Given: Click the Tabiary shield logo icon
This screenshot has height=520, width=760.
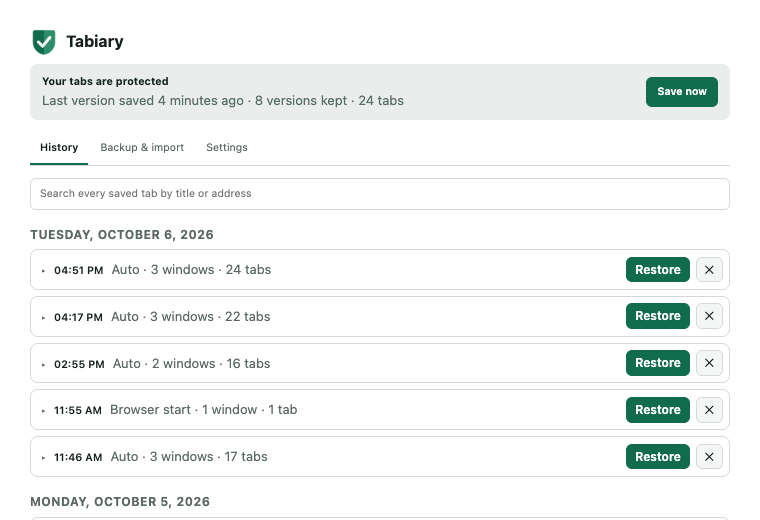Looking at the screenshot, I should pyautogui.click(x=44, y=42).
